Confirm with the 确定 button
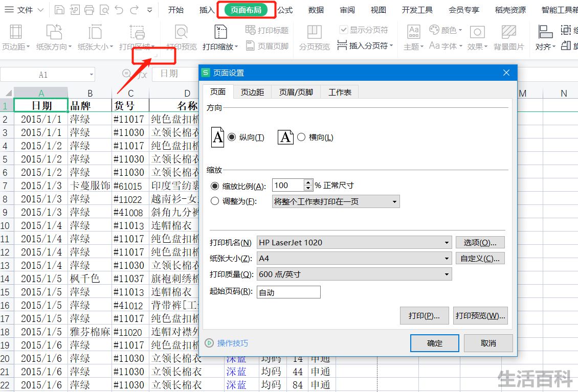Viewport: 578px width, 392px height. (x=435, y=343)
